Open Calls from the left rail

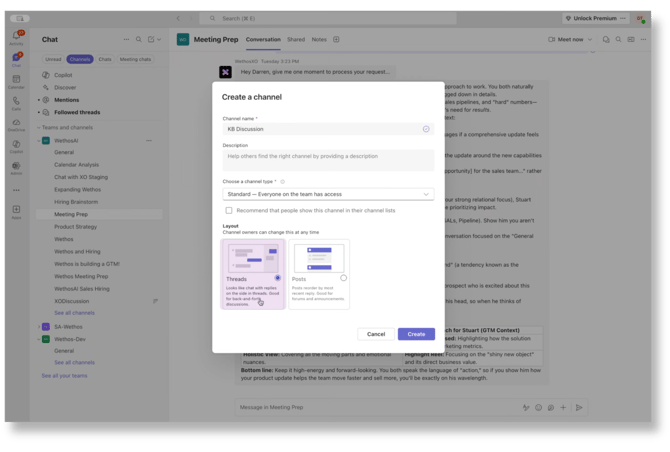click(16, 103)
